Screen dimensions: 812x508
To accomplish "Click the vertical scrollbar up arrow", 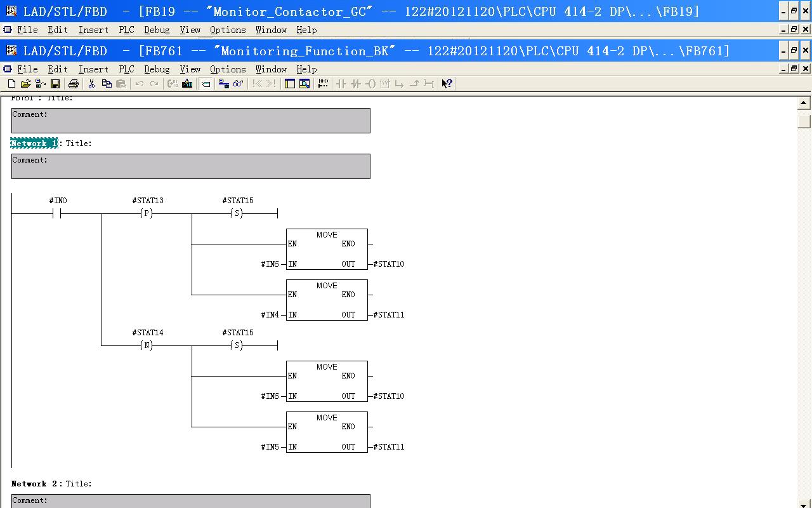I will (x=804, y=103).
